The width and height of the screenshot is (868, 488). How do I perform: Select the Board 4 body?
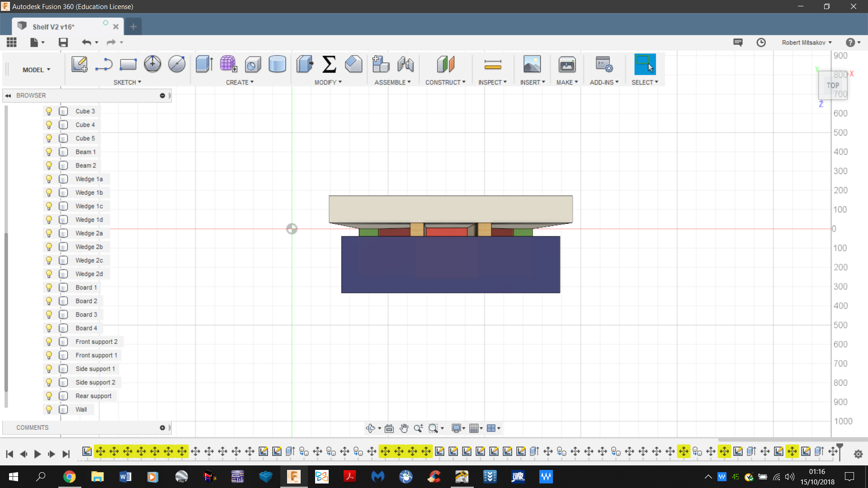[x=86, y=328]
